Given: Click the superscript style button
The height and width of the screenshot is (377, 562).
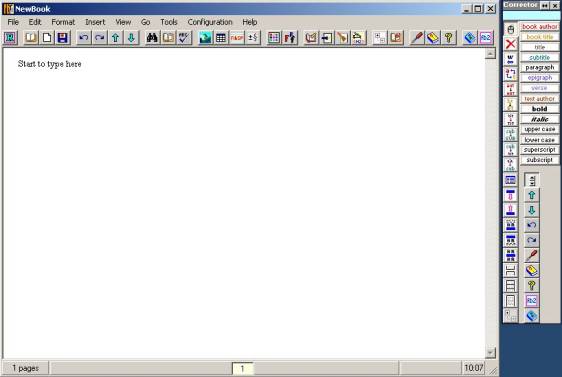Looking at the screenshot, I should pos(539,150).
